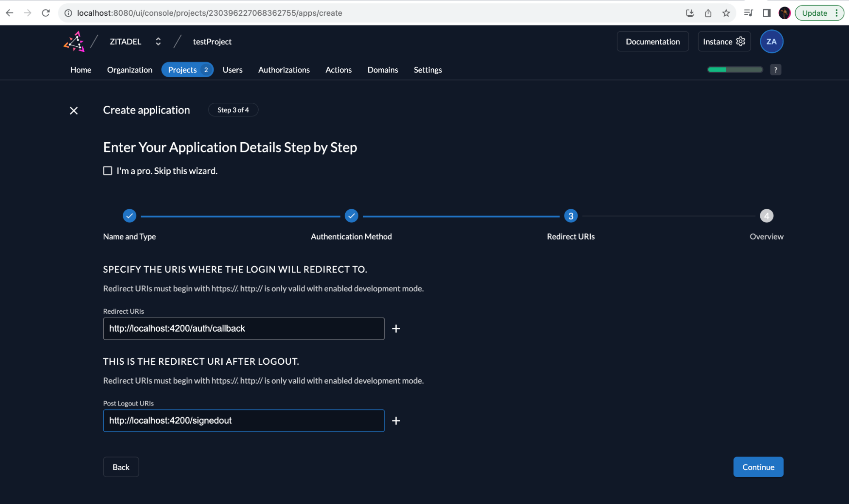Click the Continue button to proceed
Image resolution: width=849 pixels, height=504 pixels.
(758, 466)
